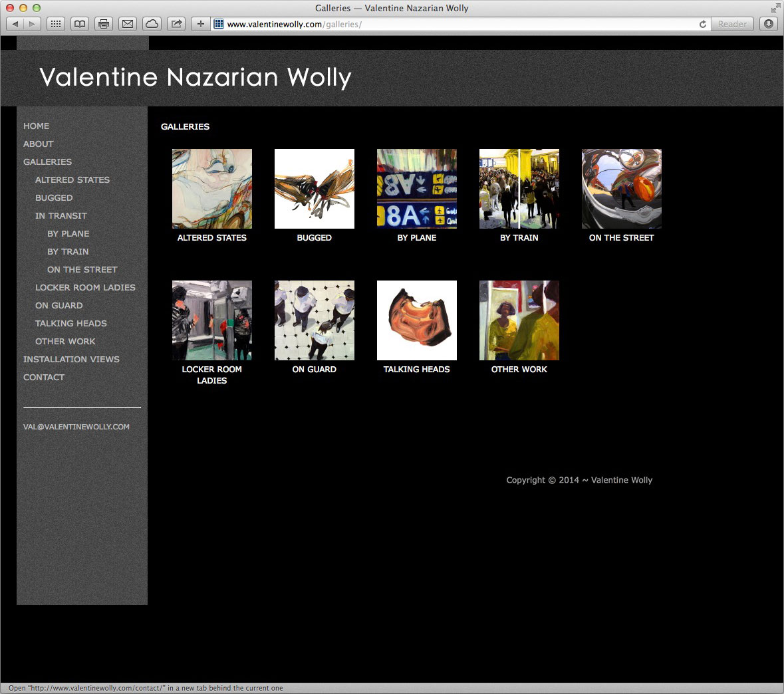Click the plus add bookmark button
Screen dimensions: 784x694
coord(200,24)
